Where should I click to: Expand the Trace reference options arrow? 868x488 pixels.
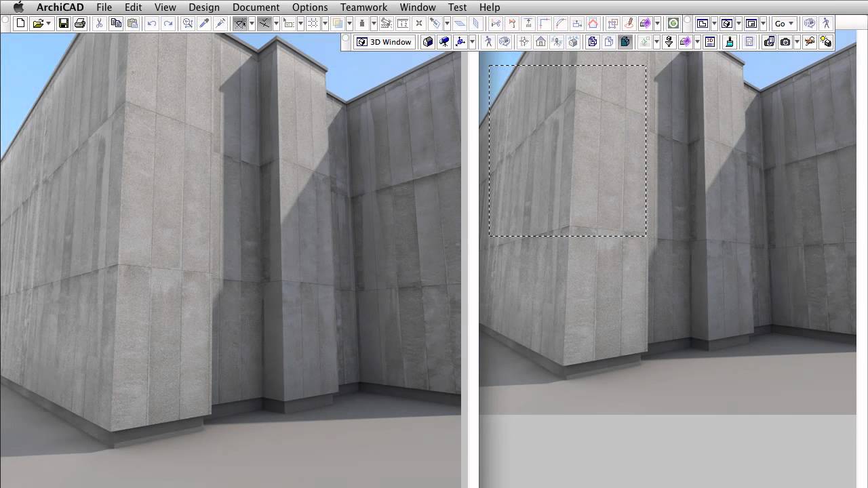pyautogui.click(x=349, y=24)
